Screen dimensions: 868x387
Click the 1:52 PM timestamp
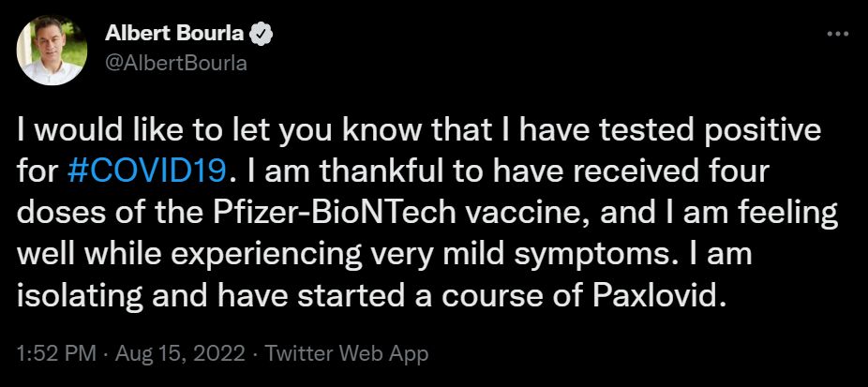tap(50, 355)
